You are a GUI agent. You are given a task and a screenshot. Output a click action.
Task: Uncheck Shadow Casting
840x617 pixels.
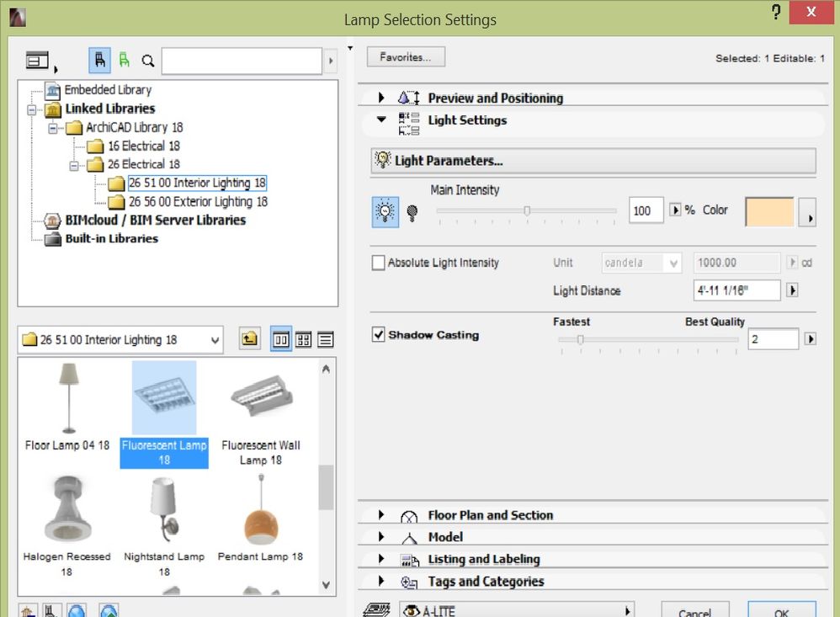pyautogui.click(x=378, y=335)
